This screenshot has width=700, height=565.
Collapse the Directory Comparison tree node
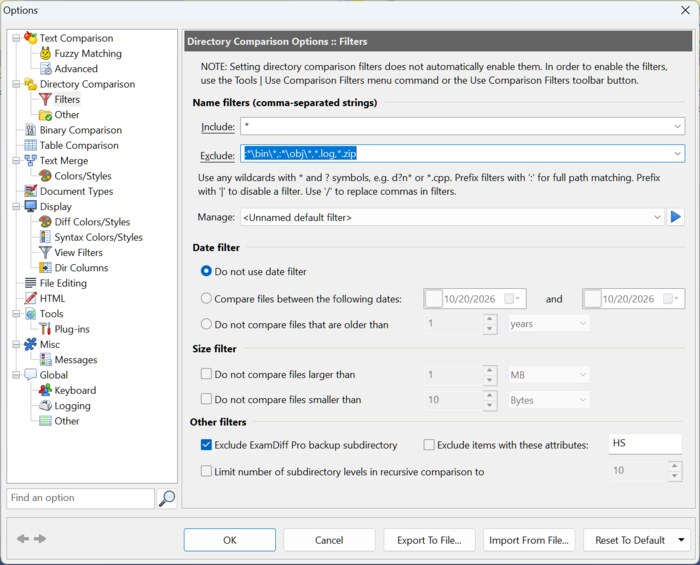[x=16, y=84]
